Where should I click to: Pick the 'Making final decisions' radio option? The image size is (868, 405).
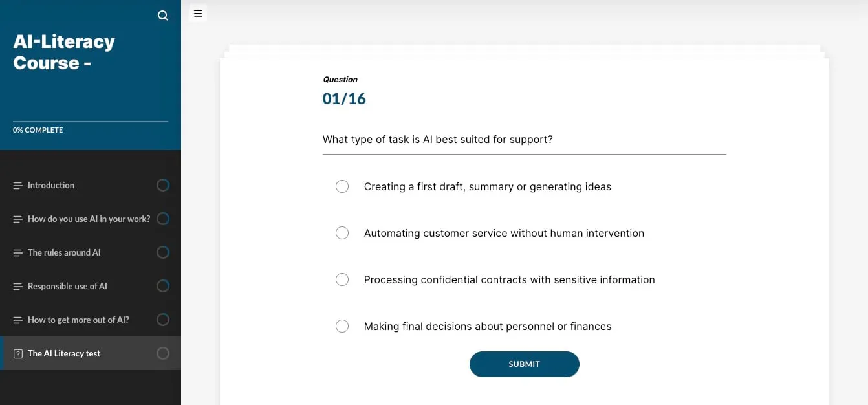pyautogui.click(x=342, y=326)
